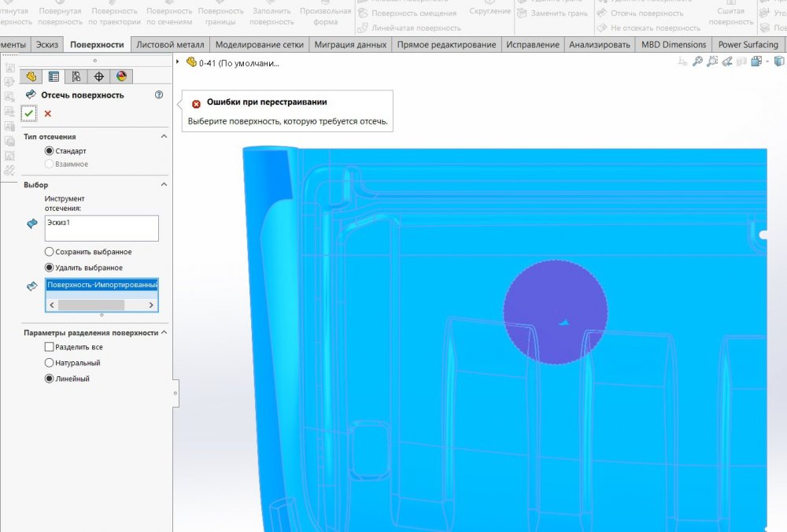
Task: Open help for Отсечь поверхность
Action: point(159,94)
